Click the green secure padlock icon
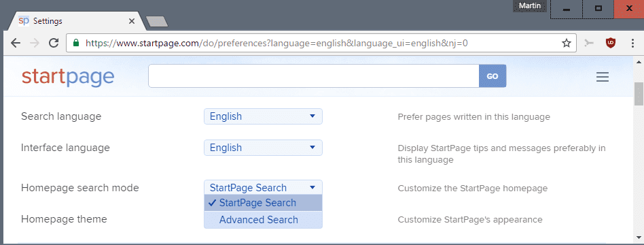 click(x=75, y=43)
